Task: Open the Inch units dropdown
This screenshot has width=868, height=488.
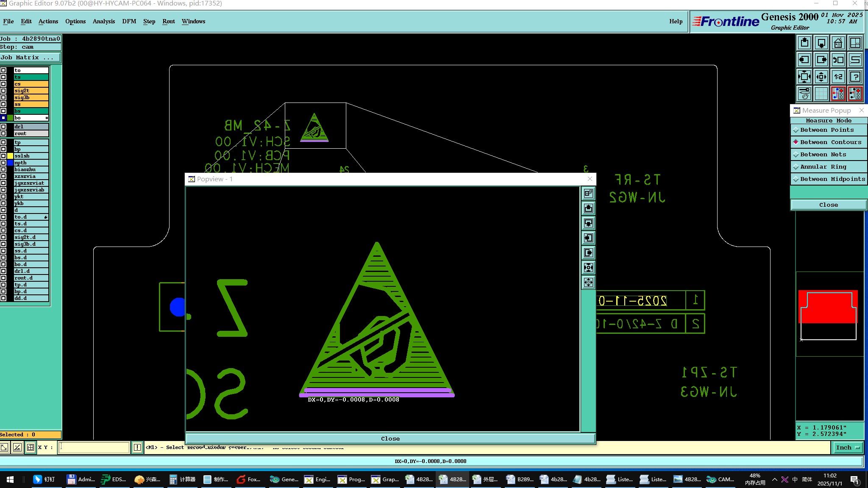Action: coord(848,447)
